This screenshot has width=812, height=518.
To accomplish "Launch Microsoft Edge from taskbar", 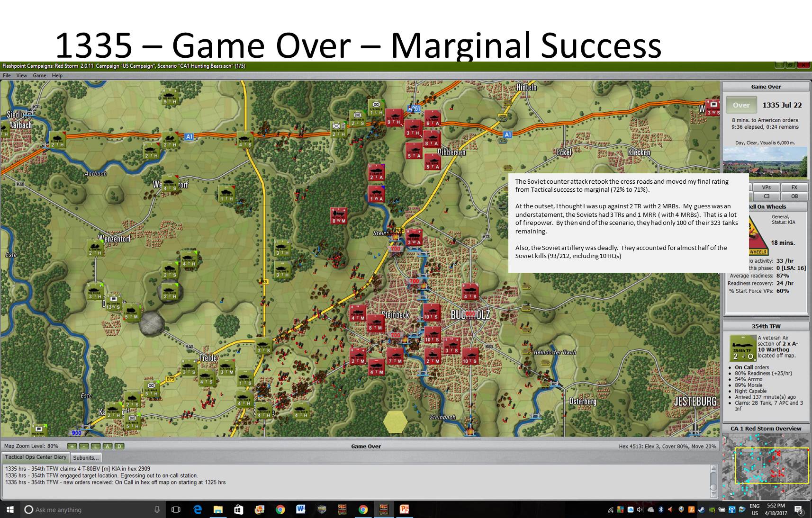I will click(x=198, y=509).
